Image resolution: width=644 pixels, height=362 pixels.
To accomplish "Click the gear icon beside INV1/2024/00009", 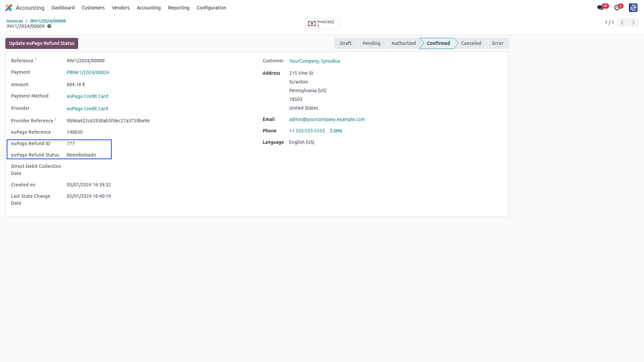I will coord(49,26).
